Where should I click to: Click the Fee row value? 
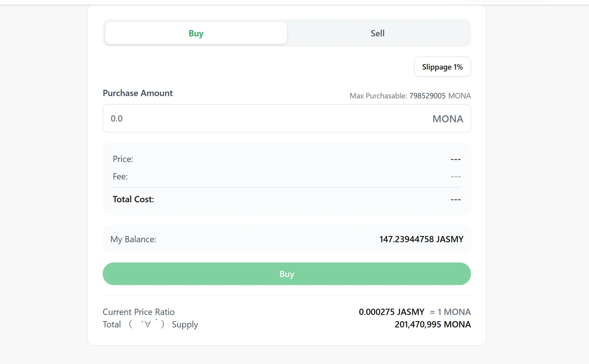click(x=455, y=176)
